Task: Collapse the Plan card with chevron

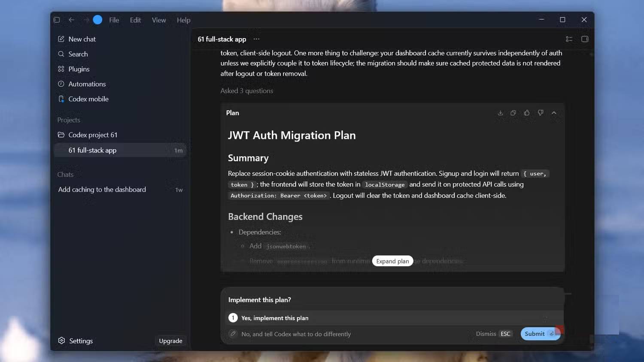Action: (x=554, y=113)
